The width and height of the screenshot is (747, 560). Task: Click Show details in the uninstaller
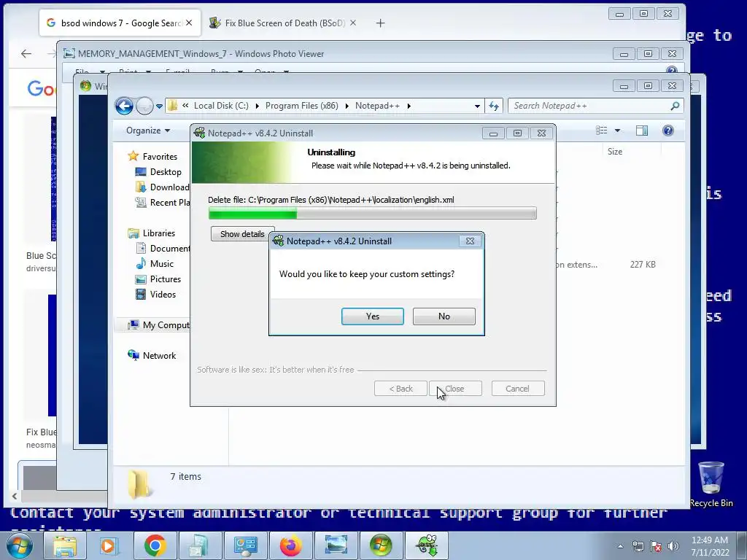coord(242,234)
